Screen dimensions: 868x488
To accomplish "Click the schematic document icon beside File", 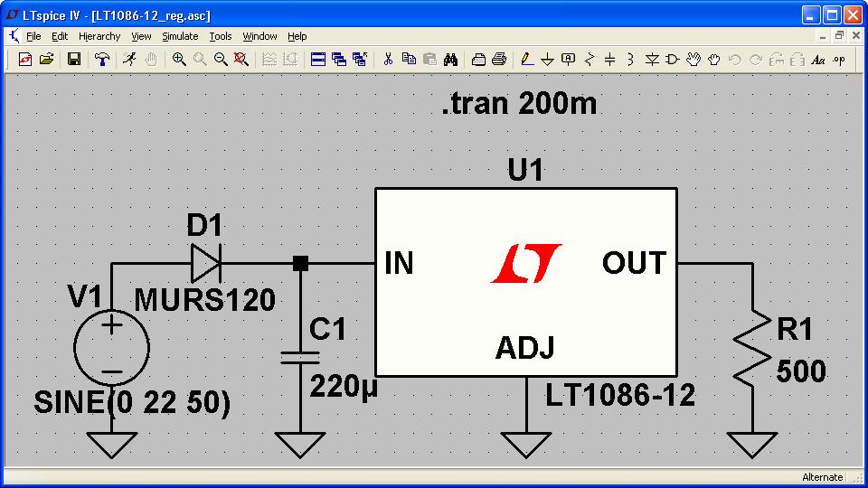I will point(14,36).
